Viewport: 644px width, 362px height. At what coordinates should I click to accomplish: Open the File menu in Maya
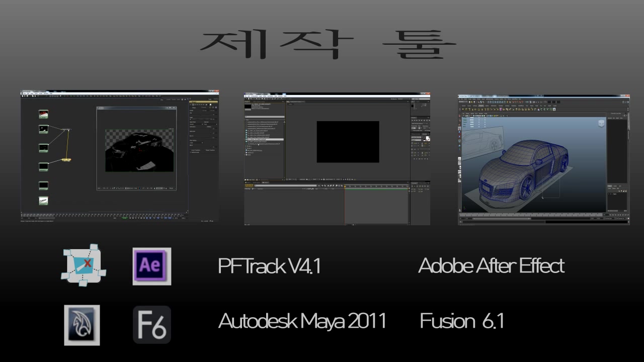click(460, 99)
